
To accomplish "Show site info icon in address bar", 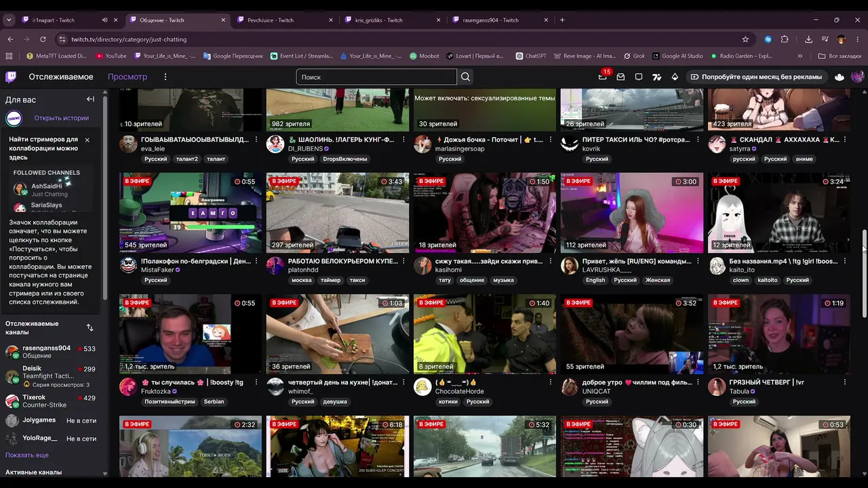I will tap(62, 39).
